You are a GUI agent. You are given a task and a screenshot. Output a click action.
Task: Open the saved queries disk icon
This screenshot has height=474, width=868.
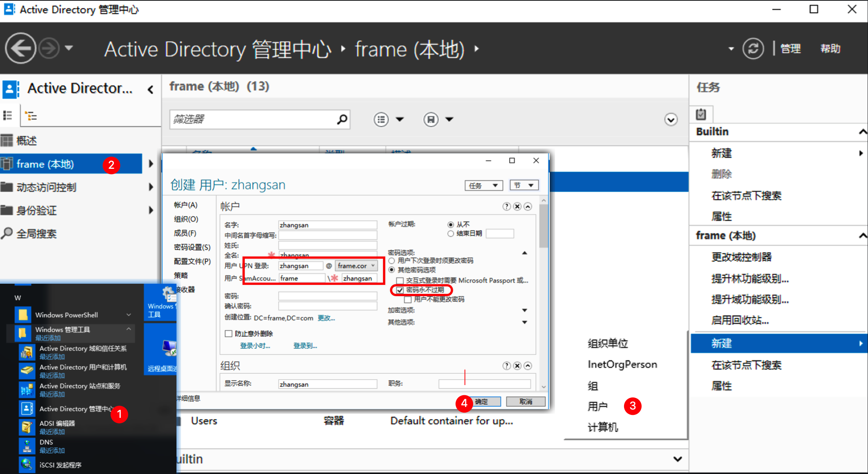(431, 119)
